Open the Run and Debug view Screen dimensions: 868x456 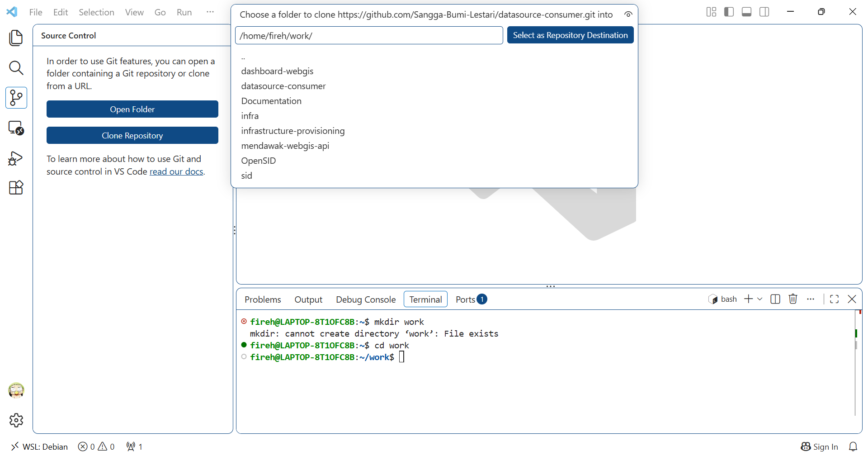coord(16,158)
